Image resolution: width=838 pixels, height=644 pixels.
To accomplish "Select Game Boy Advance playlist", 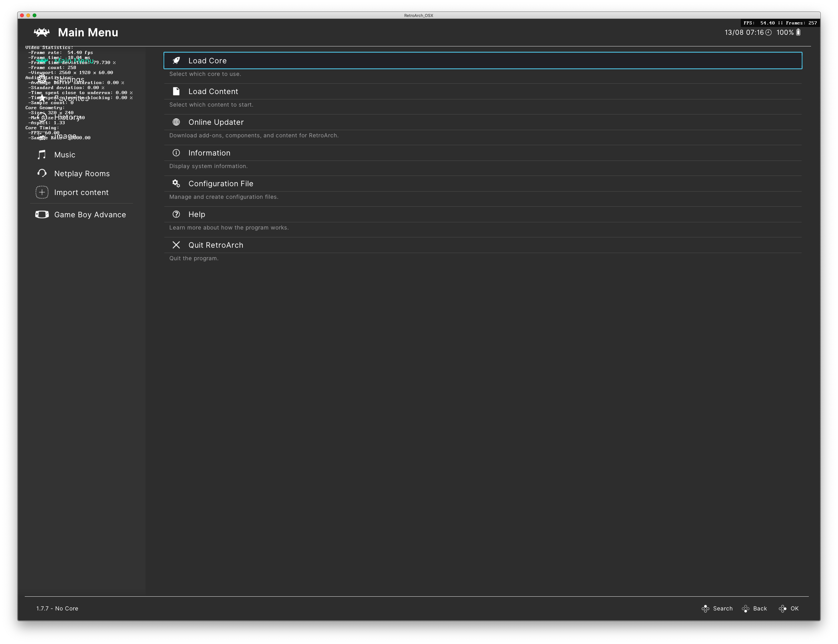I will (x=90, y=215).
